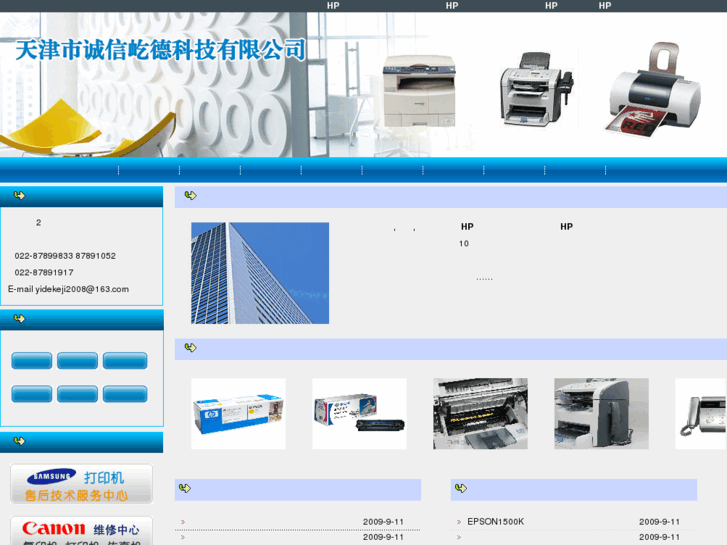Open the blue skyscraper building photo
Screen dimensions: 727x545
click(x=260, y=273)
